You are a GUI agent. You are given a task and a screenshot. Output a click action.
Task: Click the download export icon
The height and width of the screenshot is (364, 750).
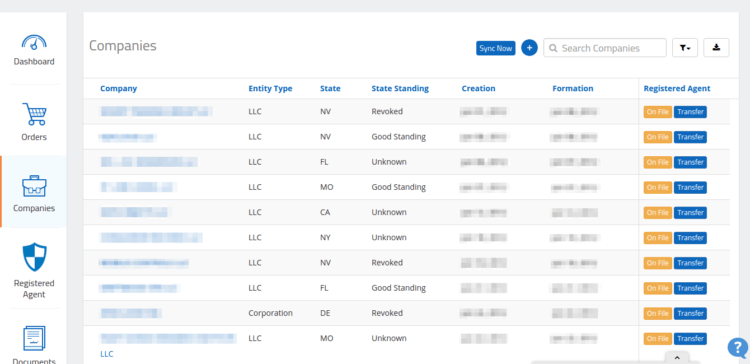click(x=716, y=48)
